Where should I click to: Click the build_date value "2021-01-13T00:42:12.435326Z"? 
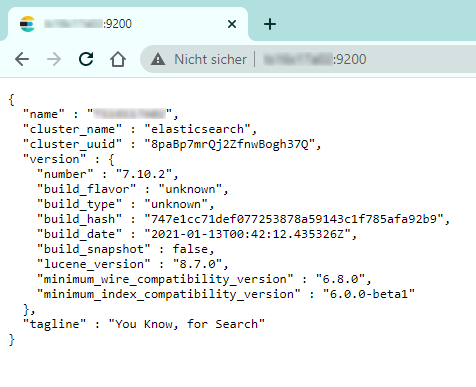pyautogui.click(x=247, y=234)
